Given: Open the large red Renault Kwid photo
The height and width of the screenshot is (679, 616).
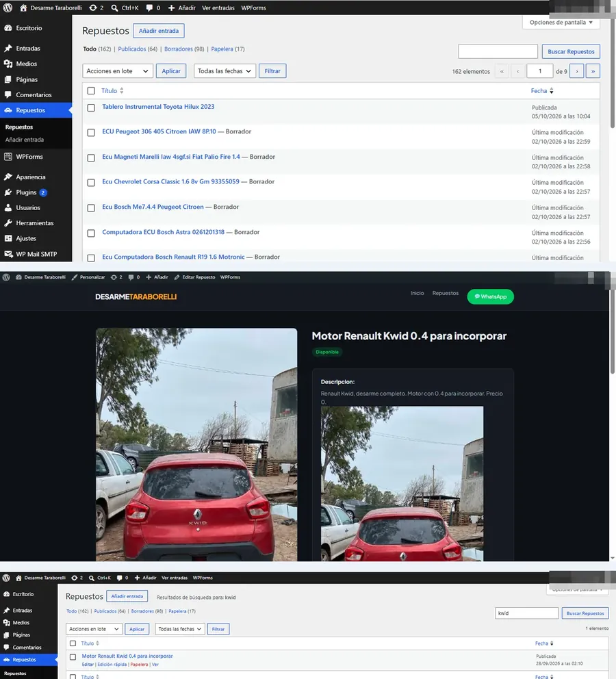Looking at the screenshot, I should (x=196, y=444).
